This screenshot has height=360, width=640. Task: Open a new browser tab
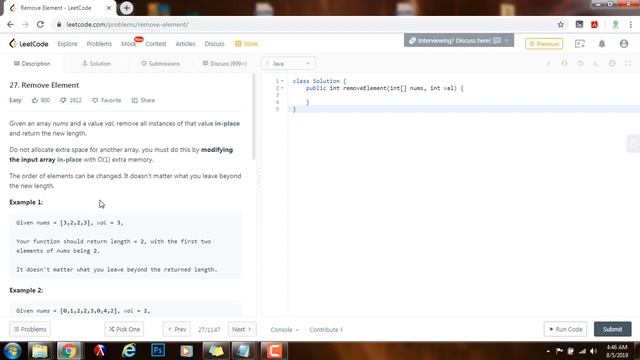(x=127, y=8)
